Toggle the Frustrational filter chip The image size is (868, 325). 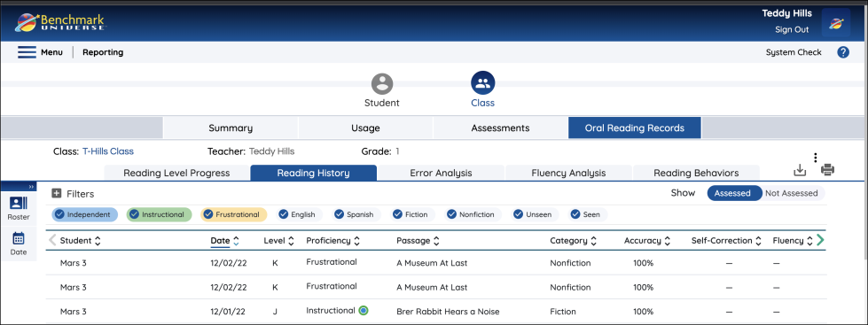(233, 214)
